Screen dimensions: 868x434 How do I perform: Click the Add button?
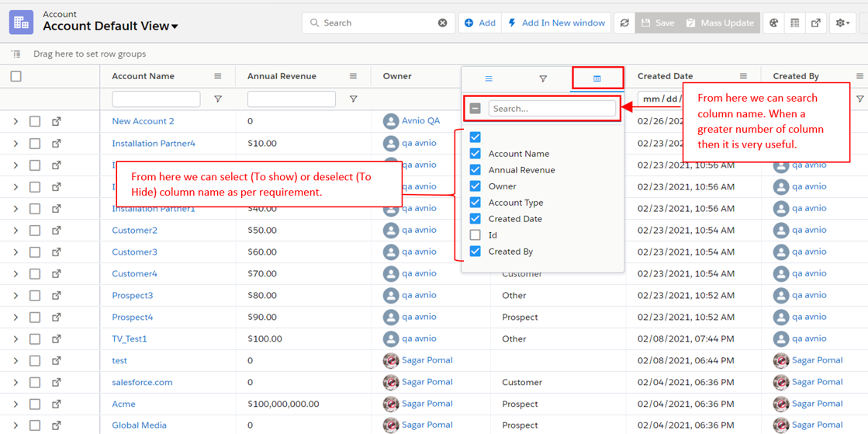pos(479,23)
